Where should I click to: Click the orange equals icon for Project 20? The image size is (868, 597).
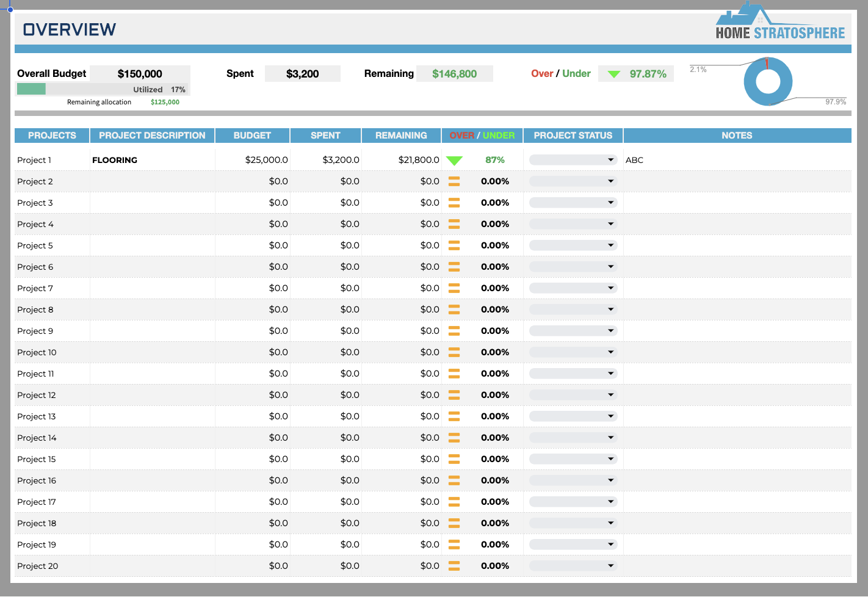click(x=454, y=566)
